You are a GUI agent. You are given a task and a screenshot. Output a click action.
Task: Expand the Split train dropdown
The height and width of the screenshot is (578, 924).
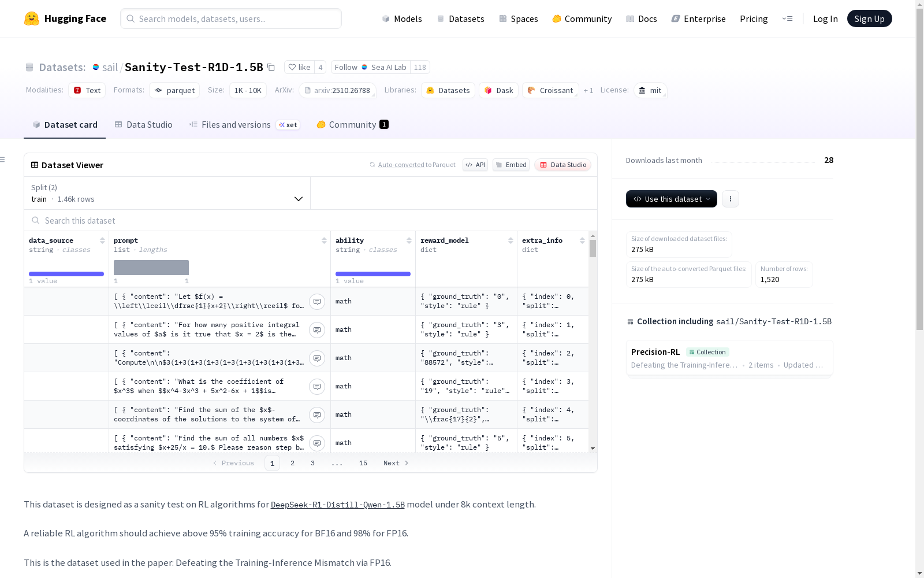click(x=167, y=193)
